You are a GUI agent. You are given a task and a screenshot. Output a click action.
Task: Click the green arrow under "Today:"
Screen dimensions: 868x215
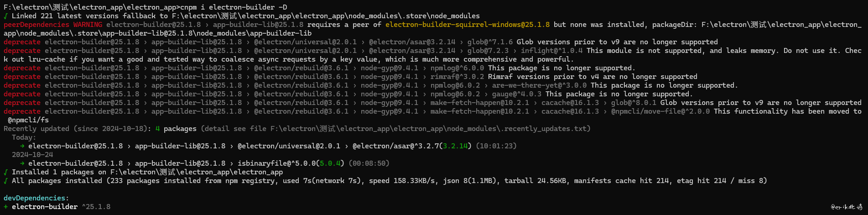coord(22,146)
